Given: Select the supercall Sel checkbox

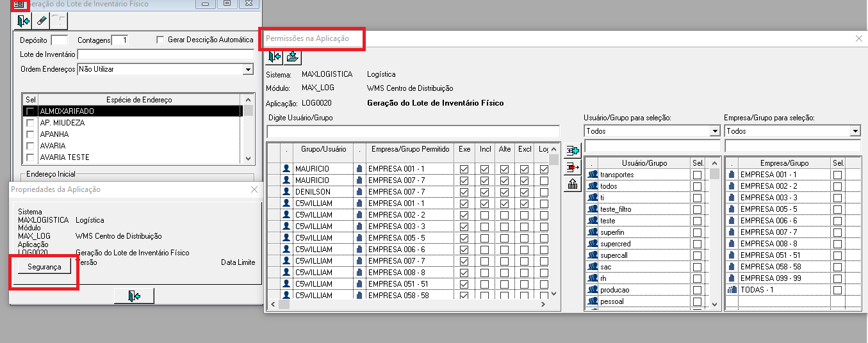Looking at the screenshot, I should (x=697, y=255).
